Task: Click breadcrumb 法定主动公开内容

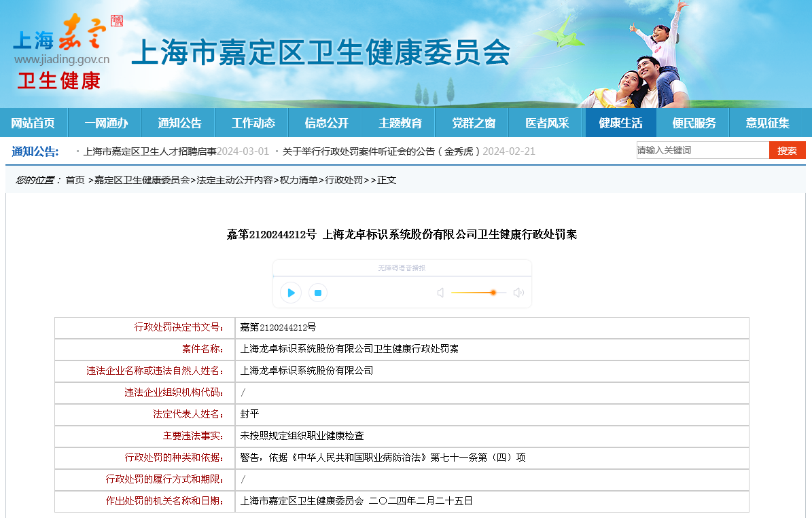Action: (x=234, y=180)
